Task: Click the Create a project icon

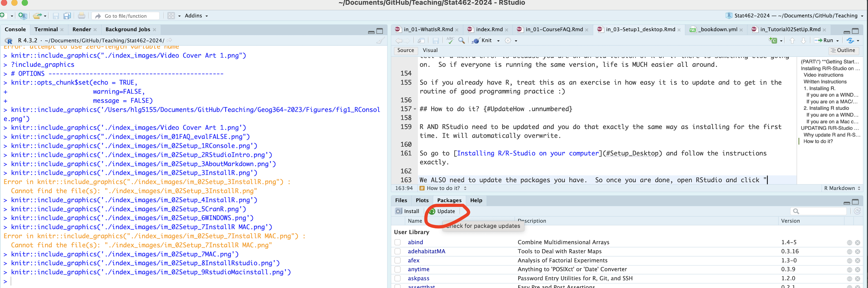Action: [22, 16]
